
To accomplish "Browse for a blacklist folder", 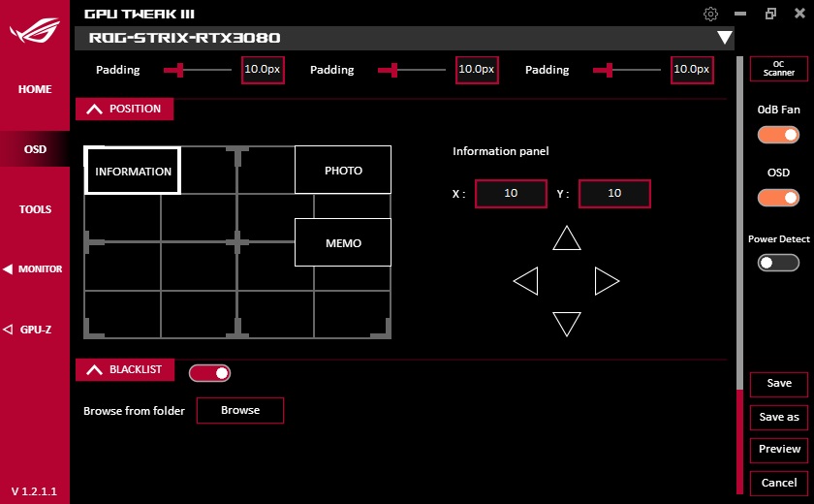I will click(240, 411).
